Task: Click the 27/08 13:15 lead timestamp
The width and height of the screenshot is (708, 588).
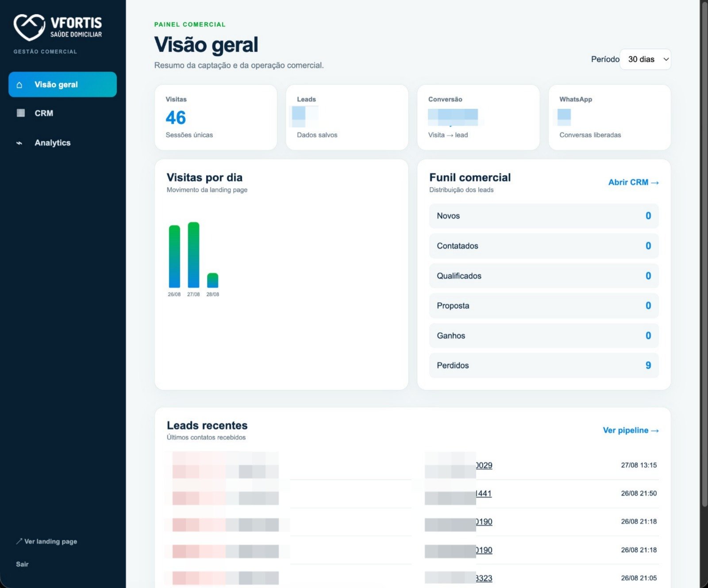Action: coord(639,465)
